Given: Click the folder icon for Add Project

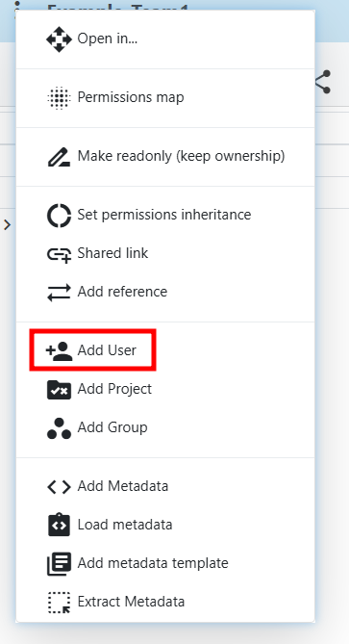Looking at the screenshot, I should (x=59, y=389).
